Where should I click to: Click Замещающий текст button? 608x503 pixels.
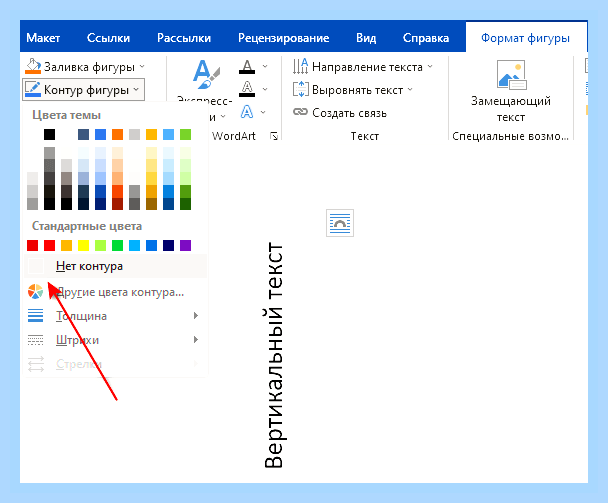511,92
